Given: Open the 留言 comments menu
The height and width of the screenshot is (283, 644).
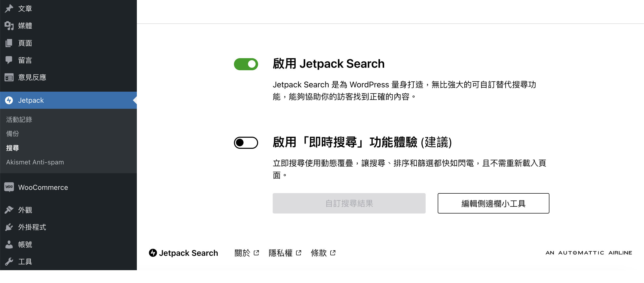Looking at the screenshot, I should tap(68, 60).
